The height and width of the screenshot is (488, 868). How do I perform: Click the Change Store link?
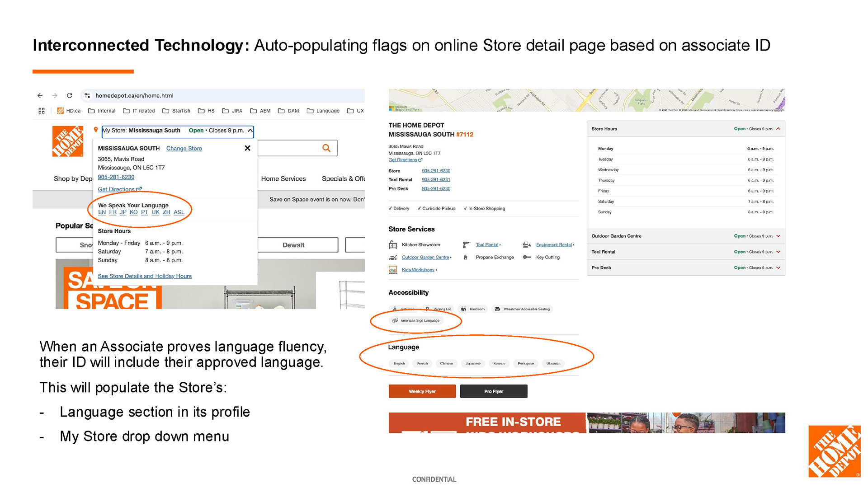[x=184, y=149]
